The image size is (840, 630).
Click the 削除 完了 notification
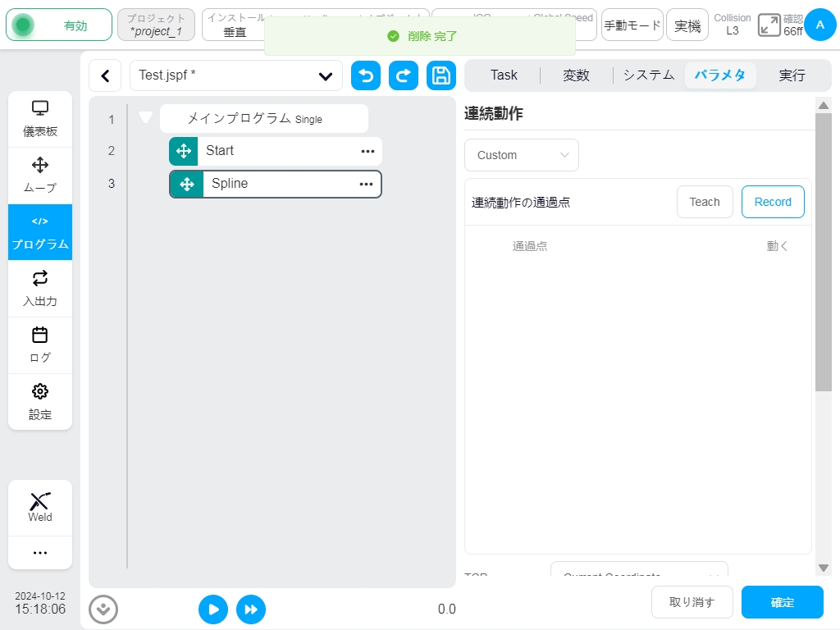420,36
